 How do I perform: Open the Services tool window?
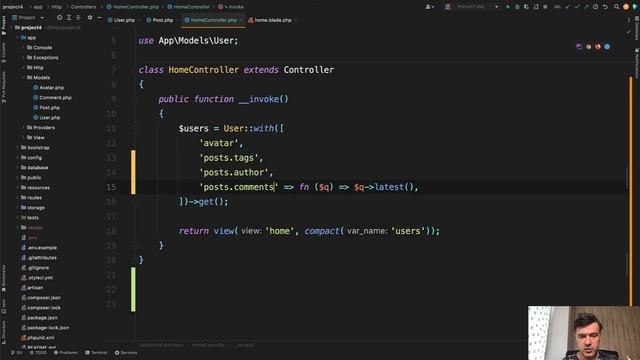pyautogui.click(x=126, y=353)
